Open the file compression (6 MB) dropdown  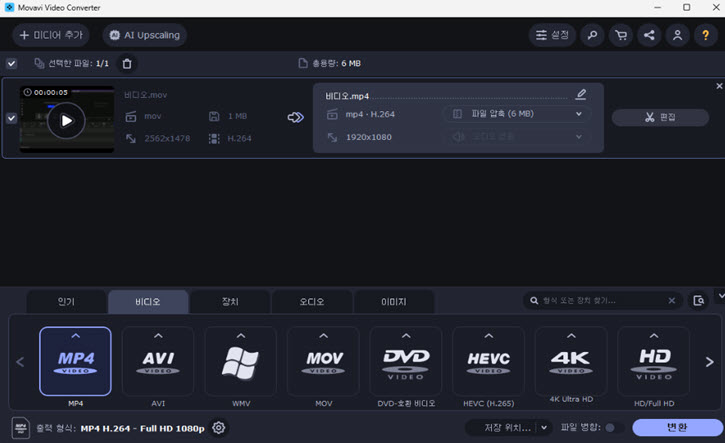(x=517, y=114)
